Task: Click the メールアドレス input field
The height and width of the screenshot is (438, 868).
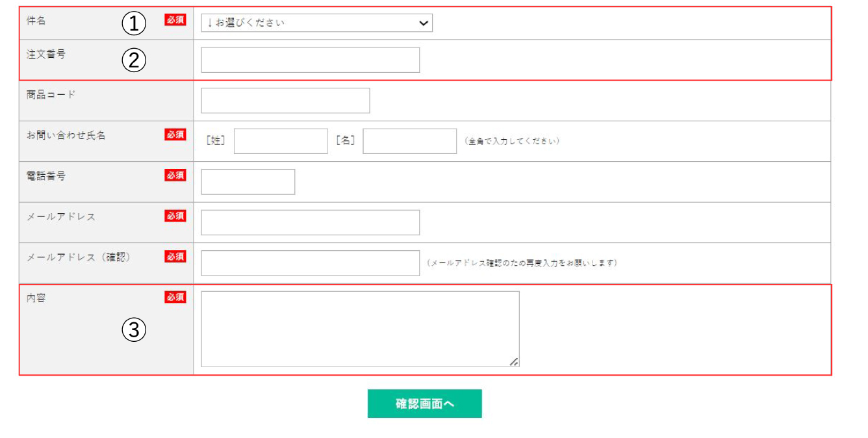Action: (x=310, y=222)
